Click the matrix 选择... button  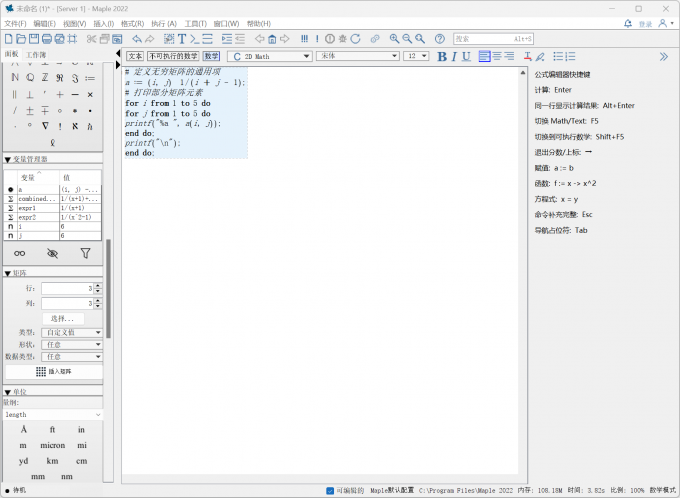tap(63, 319)
